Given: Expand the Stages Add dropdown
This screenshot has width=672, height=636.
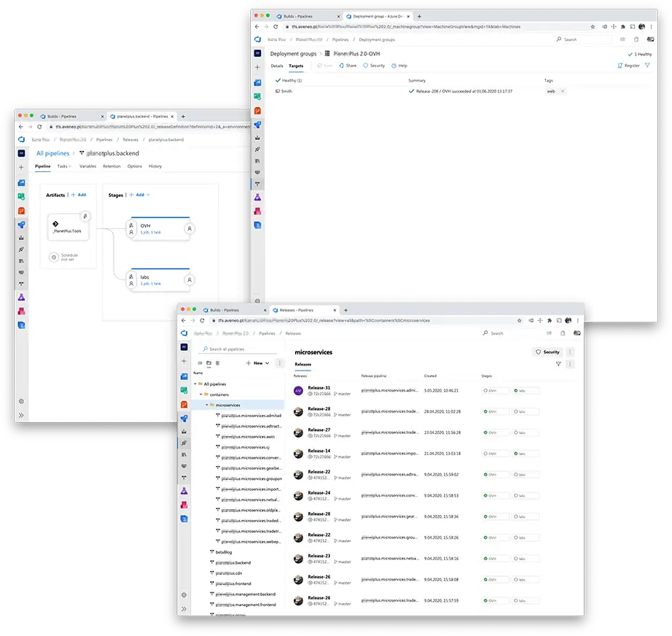Looking at the screenshot, I should [x=139, y=195].
